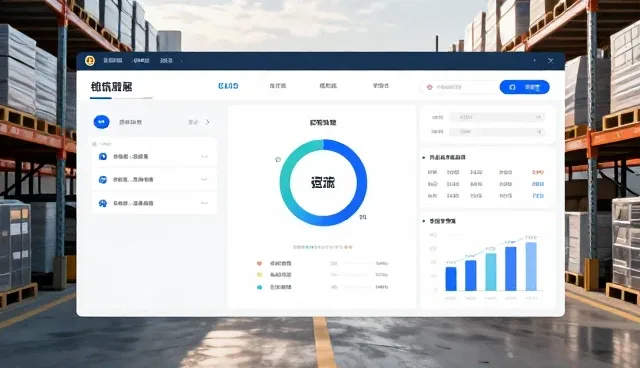Select the red heart legend marker
The image size is (640, 368).
259,264
